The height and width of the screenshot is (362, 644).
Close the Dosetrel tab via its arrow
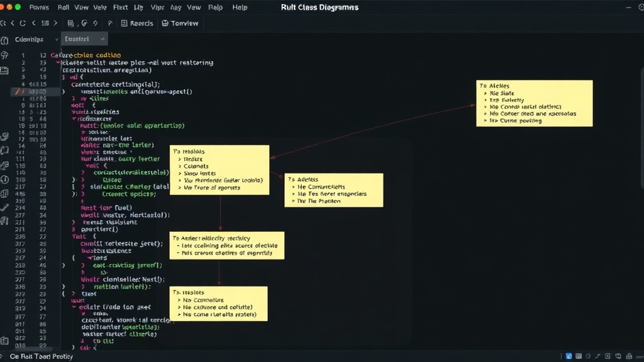click(x=103, y=39)
